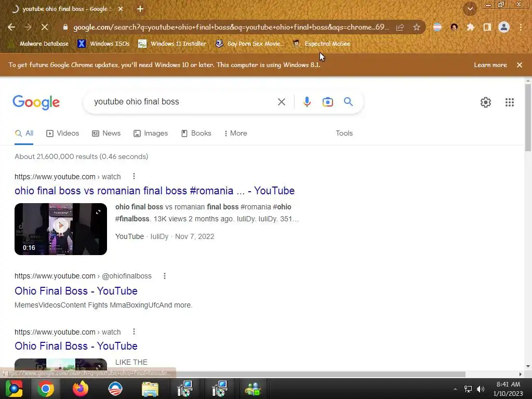Click the horizontal scrollbar right arrow
Screen dimensions: 532x399
(x=521, y=374)
